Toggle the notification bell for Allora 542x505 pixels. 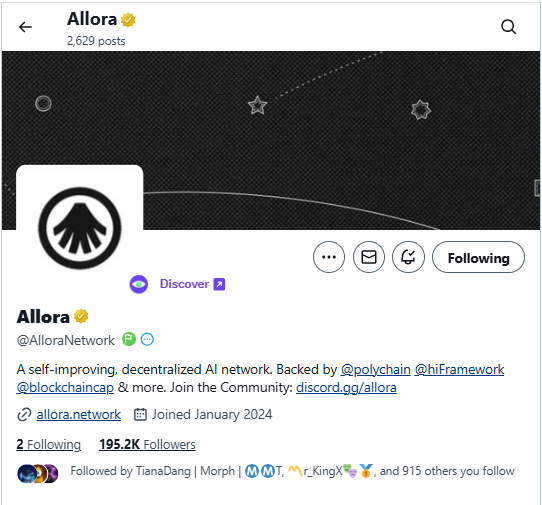coord(408,257)
